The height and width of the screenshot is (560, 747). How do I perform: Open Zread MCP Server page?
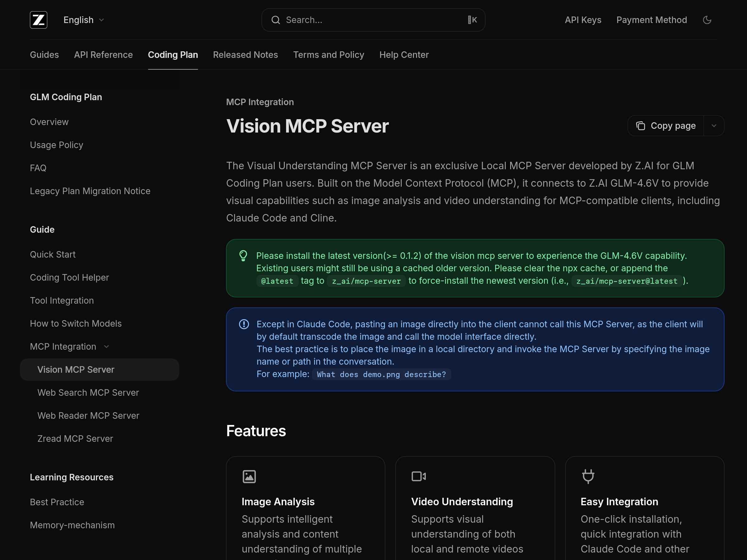click(75, 438)
